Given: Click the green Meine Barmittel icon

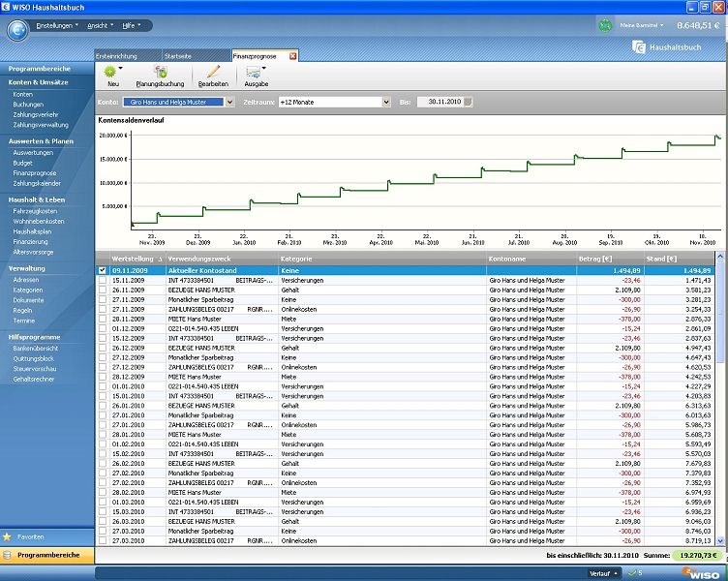Looking at the screenshot, I should pos(605,25).
